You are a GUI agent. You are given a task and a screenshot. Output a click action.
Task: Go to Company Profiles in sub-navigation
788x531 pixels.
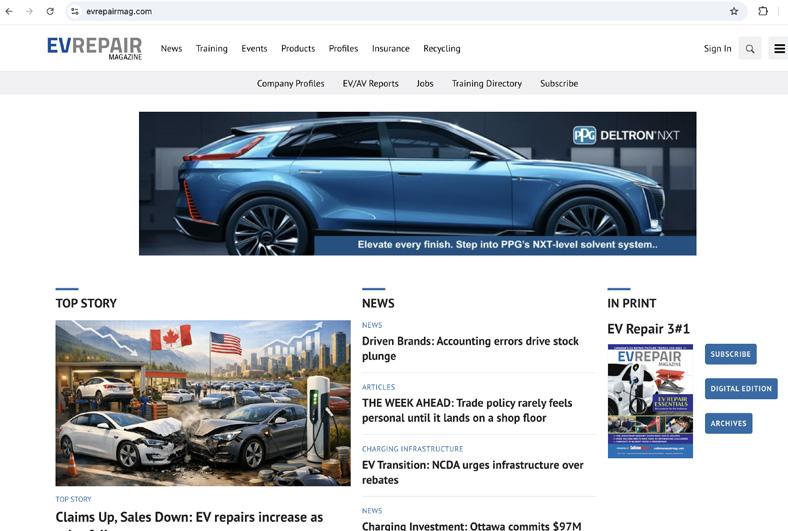(290, 83)
